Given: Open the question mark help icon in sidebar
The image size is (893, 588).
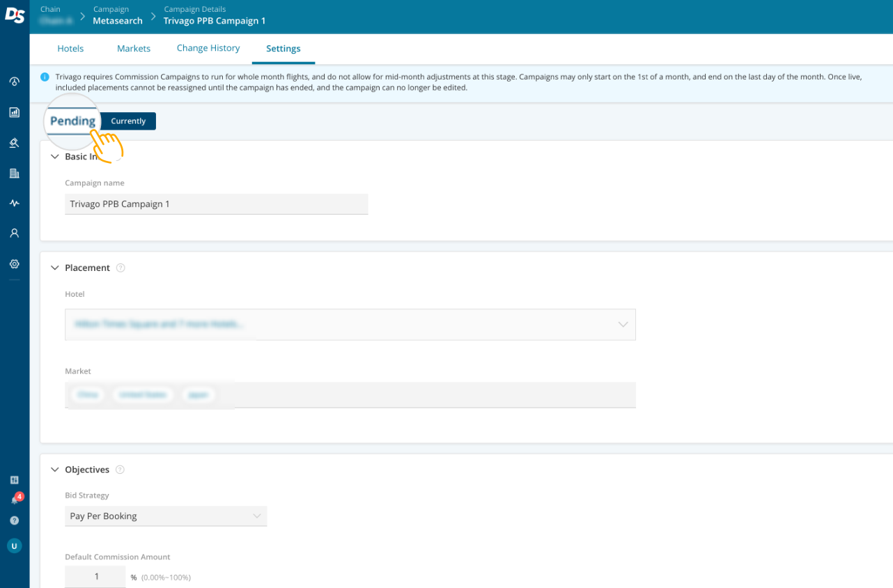Looking at the screenshot, I should click(x=14, y=520).
